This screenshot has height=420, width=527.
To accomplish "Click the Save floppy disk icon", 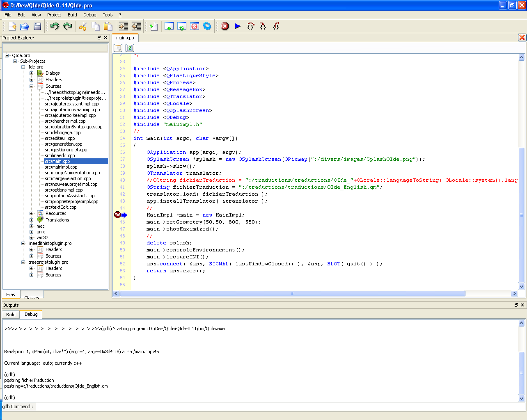I will click(37, 26).
